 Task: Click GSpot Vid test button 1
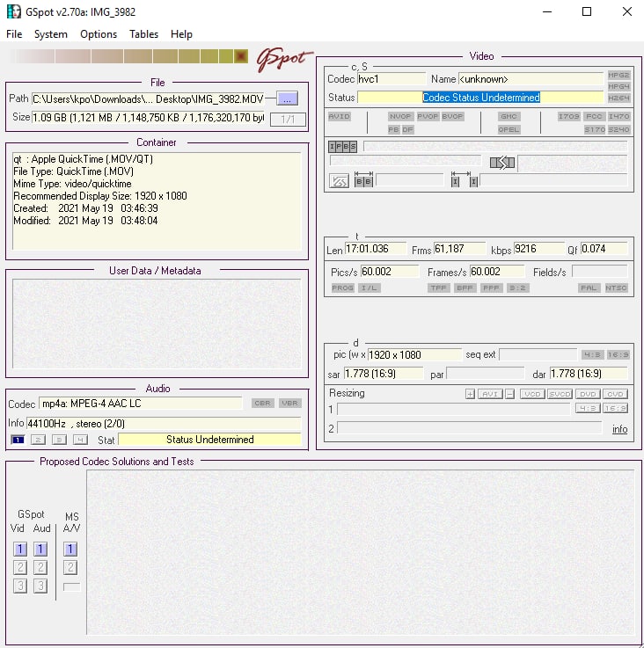pos(20,550)
